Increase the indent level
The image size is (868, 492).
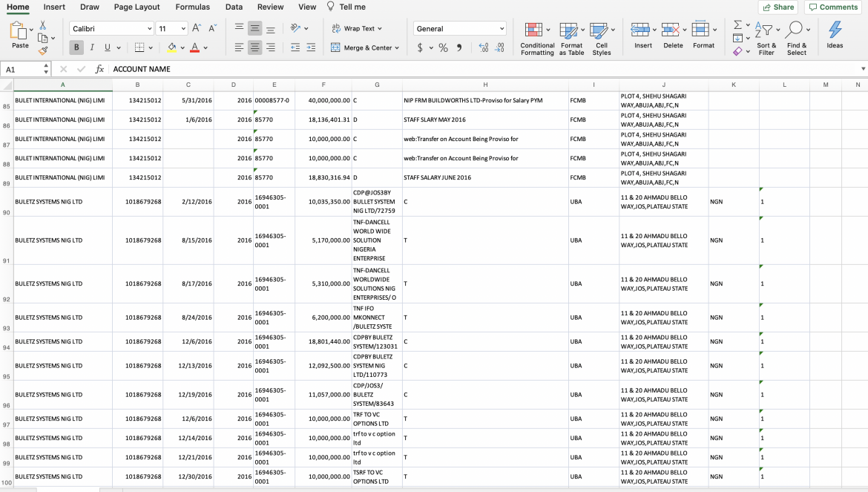point(311,47)
